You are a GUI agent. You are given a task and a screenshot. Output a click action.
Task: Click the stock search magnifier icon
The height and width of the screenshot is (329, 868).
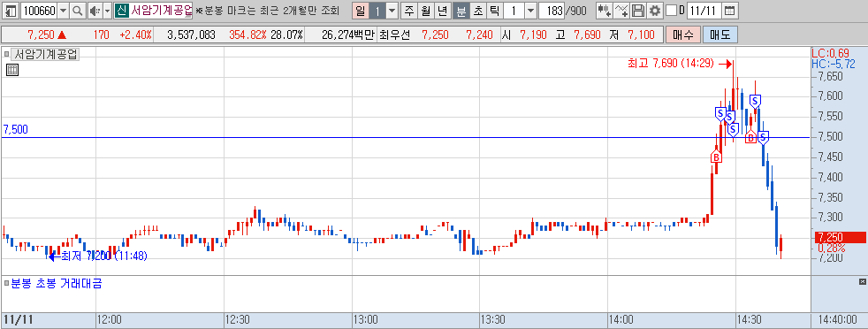pos(78,11)
